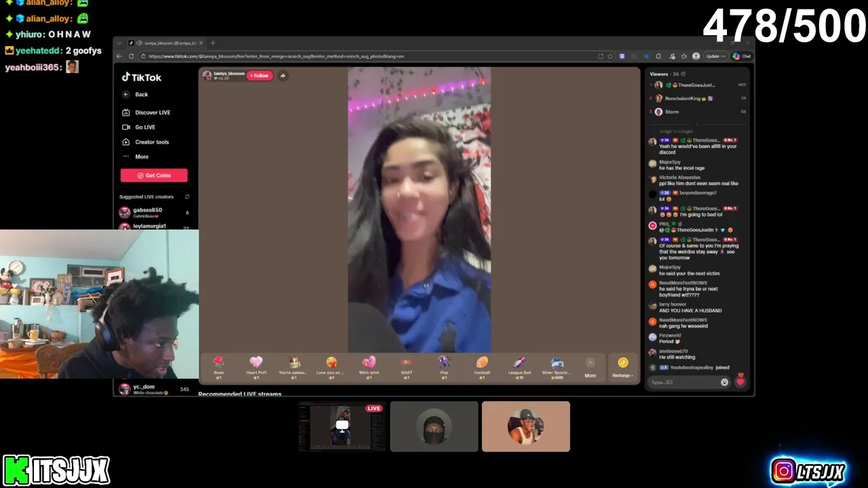This screenshot has width=868, height=488.
Task: Open the Viewers info icon
Action: pos(683,74)
